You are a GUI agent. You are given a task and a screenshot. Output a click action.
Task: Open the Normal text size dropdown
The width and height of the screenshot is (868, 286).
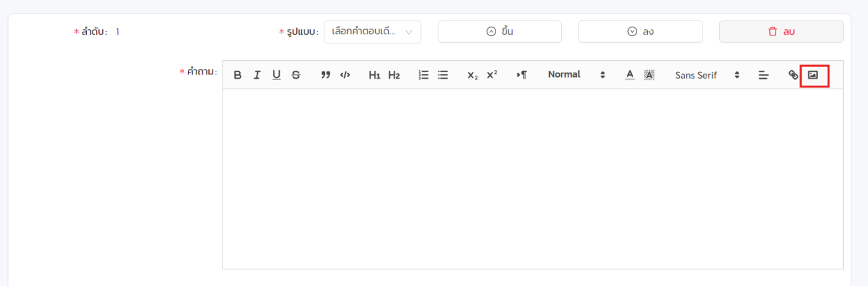(576, 75)
